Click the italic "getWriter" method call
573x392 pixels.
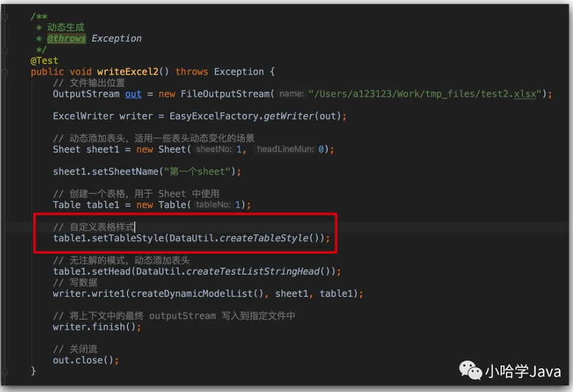click(x=289, y=116)
